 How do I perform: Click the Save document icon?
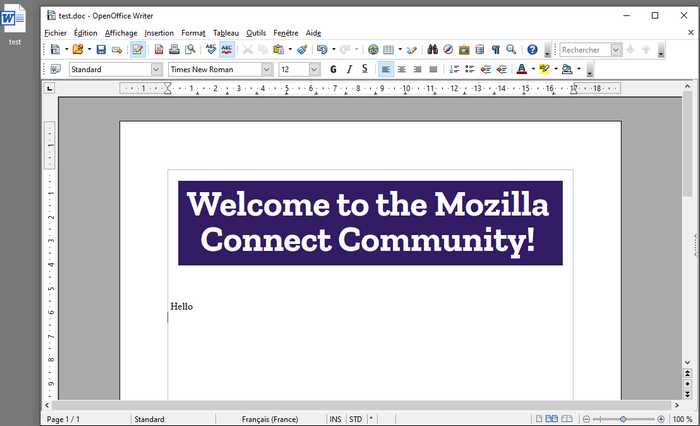point(101,49)
